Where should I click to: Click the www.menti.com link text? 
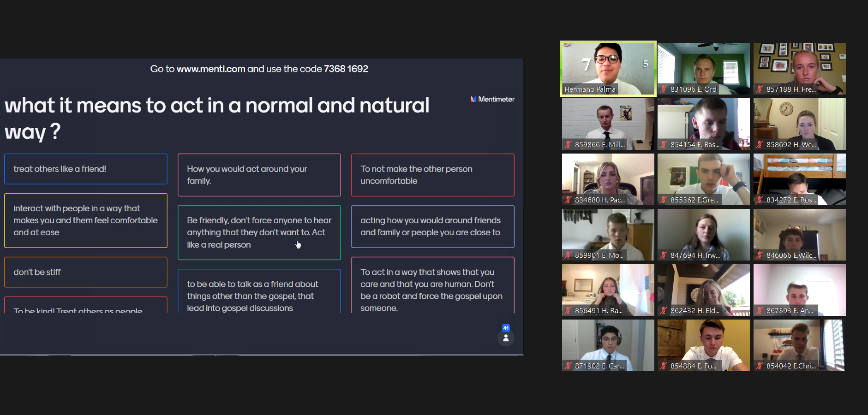[210, 69]
